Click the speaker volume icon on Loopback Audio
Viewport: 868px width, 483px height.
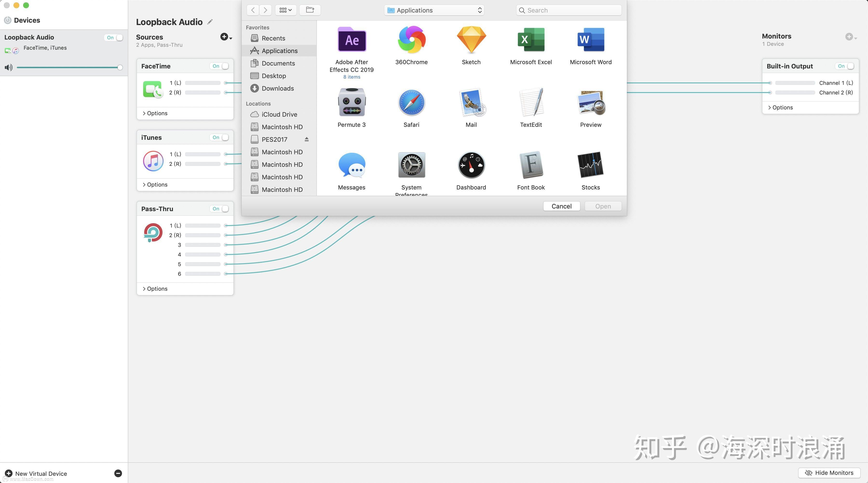[x=8, y=67]
